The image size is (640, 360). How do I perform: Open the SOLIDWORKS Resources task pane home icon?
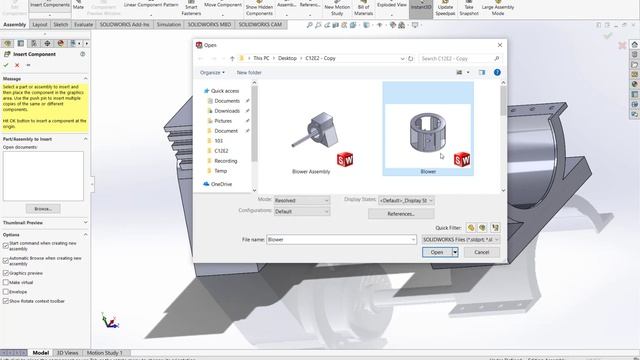point(634,44)
